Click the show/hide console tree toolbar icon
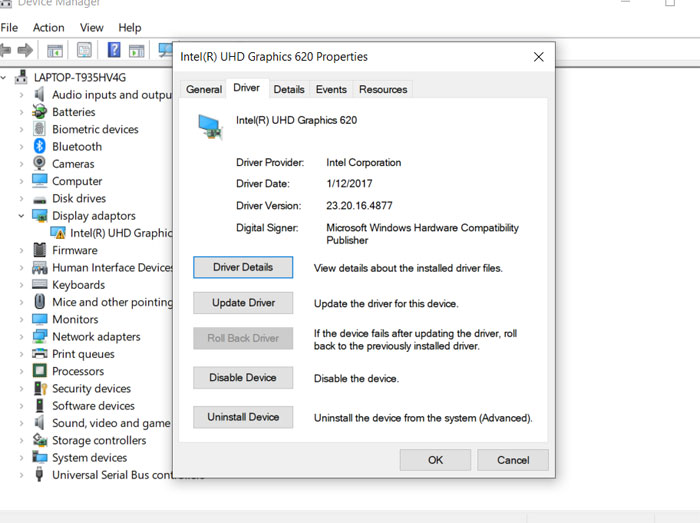Viewport: 700px width, 523px height. pyautogui.click(x=55, y=51)
